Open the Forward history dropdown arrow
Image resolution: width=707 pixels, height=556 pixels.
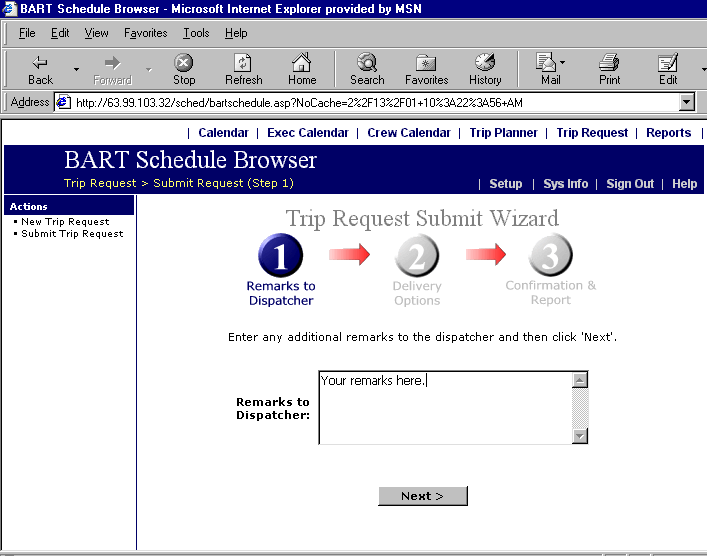click(x=148, y=69)
